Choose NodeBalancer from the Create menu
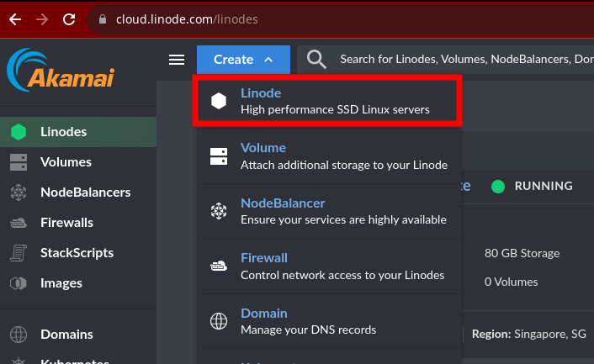The image size is (594, 364). coord(329,211)
